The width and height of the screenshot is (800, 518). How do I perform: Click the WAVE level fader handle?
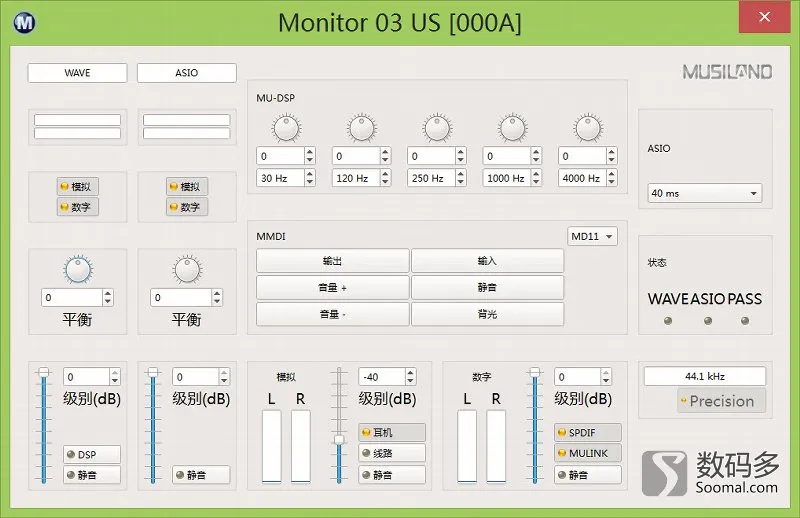click(44, 372)
